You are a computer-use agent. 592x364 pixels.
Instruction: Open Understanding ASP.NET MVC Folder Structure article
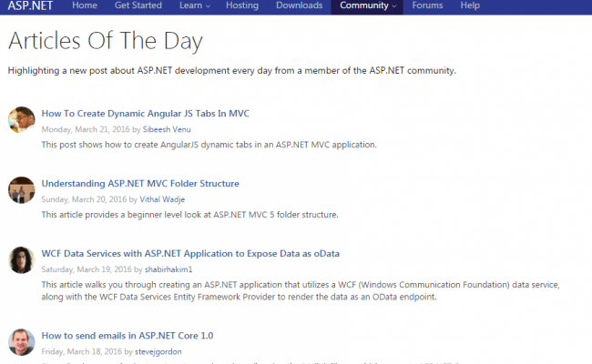point(140,184)
